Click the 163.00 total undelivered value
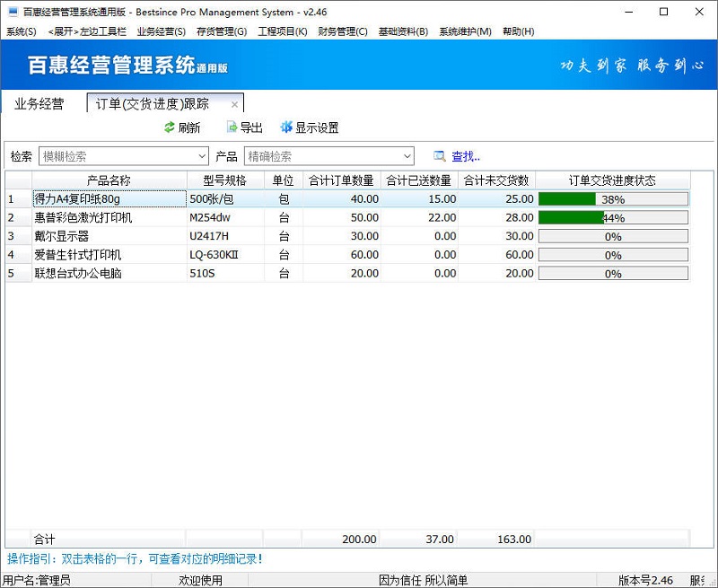 pyautogui.click(x=514, y=540)
